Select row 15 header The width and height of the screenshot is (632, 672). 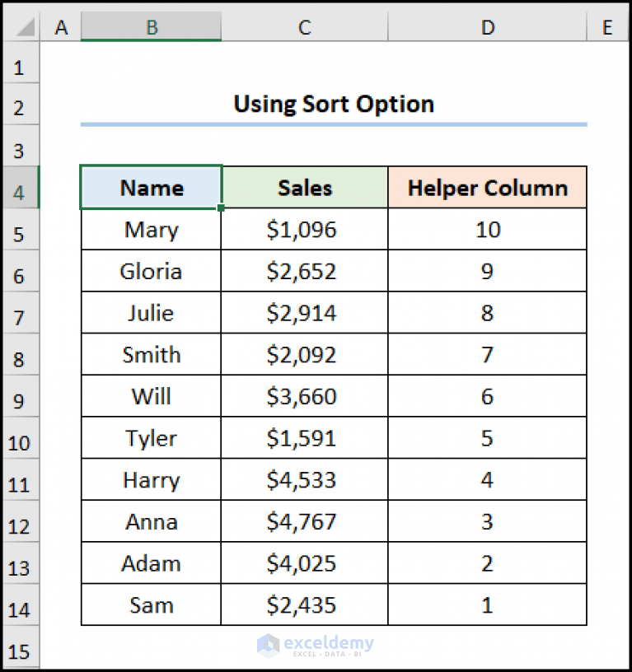pyautogui.click(x=21, y=650)
